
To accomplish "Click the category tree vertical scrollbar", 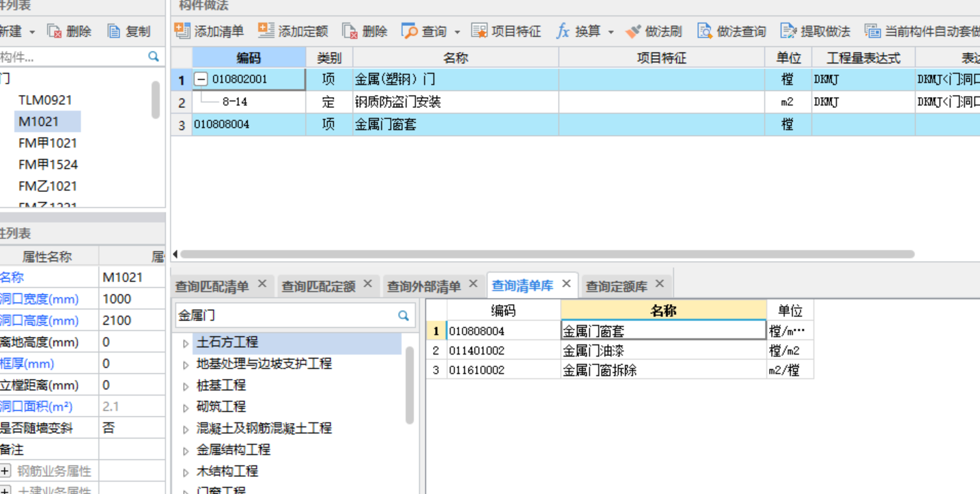I will pos(410,385).
